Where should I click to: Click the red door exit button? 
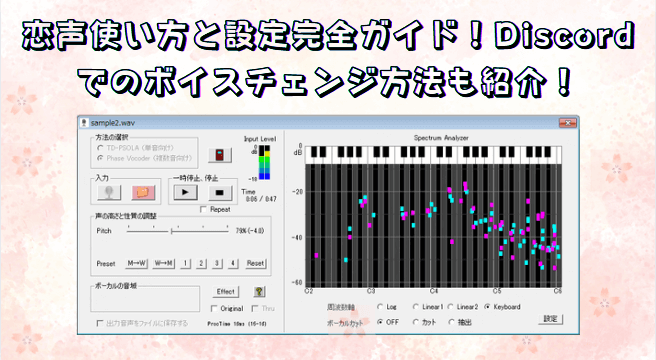(220, 155)
